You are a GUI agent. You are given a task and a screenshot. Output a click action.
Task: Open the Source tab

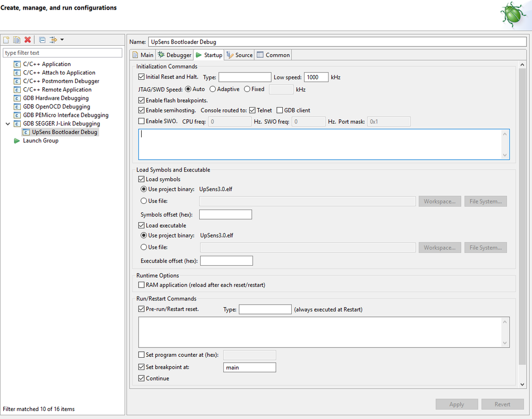tap(240, 55)
